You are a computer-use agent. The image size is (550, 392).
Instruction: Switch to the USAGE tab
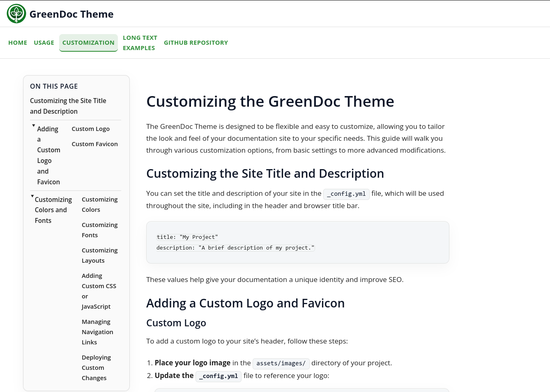(44, 42)
